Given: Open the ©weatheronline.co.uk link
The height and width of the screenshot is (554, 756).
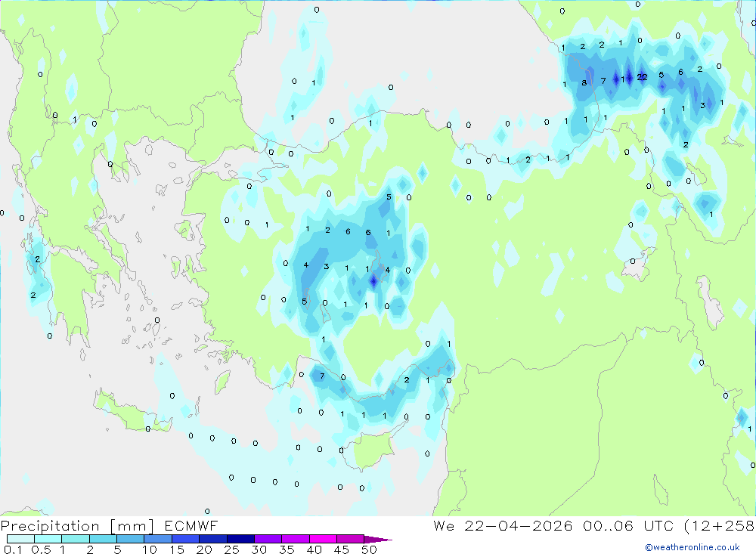Looking at the screenshot, I should click(692, 547).
